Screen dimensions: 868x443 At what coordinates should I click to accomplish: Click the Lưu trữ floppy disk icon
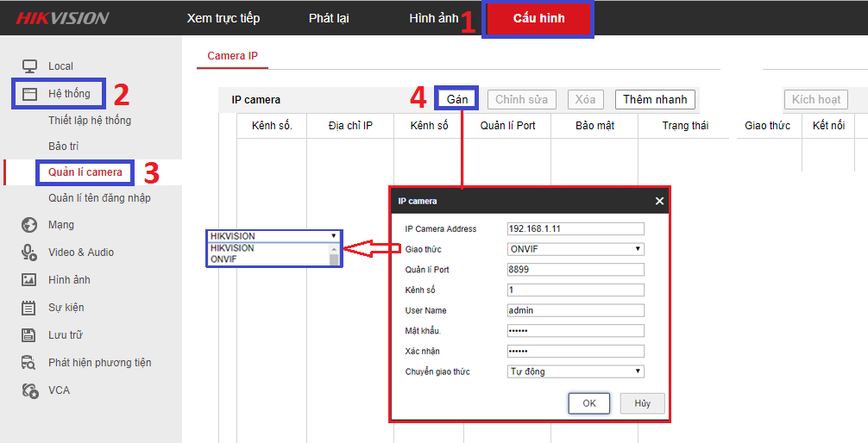[x=28, y=335]
